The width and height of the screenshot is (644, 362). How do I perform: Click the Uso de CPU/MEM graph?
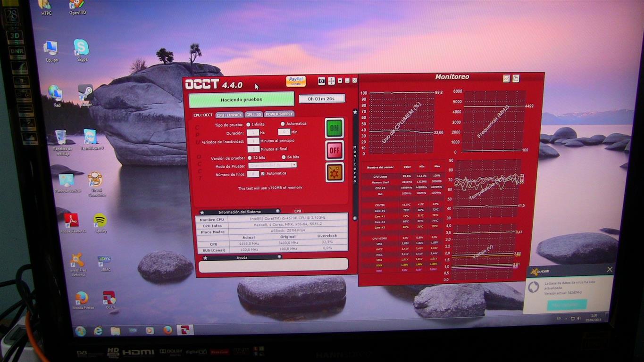[401, 123]
